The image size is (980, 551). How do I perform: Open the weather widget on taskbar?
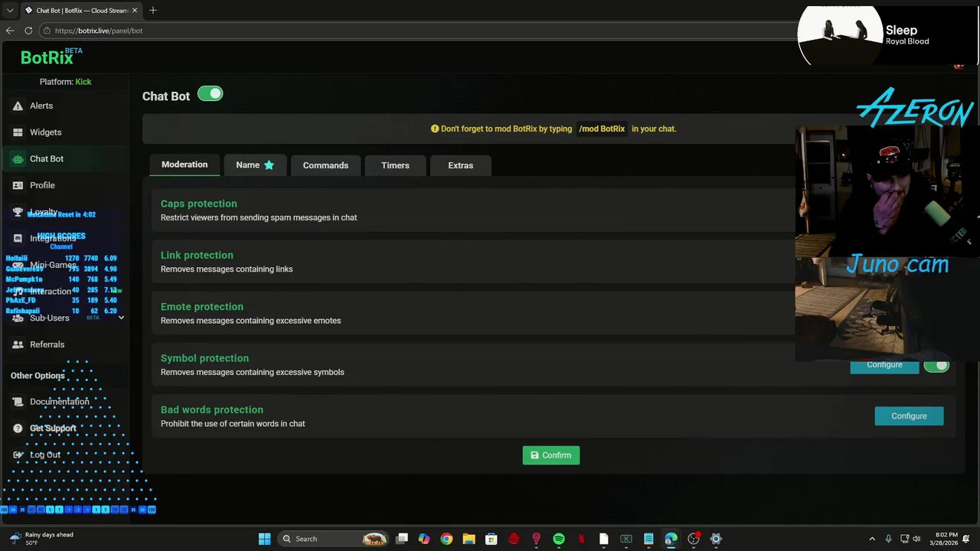pos(42,539)
